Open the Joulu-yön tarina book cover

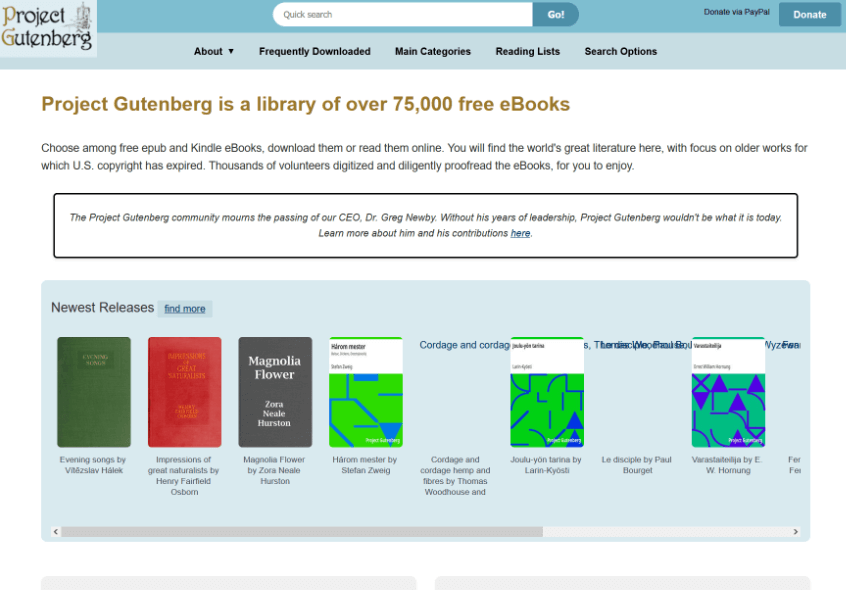coord(547,392)
